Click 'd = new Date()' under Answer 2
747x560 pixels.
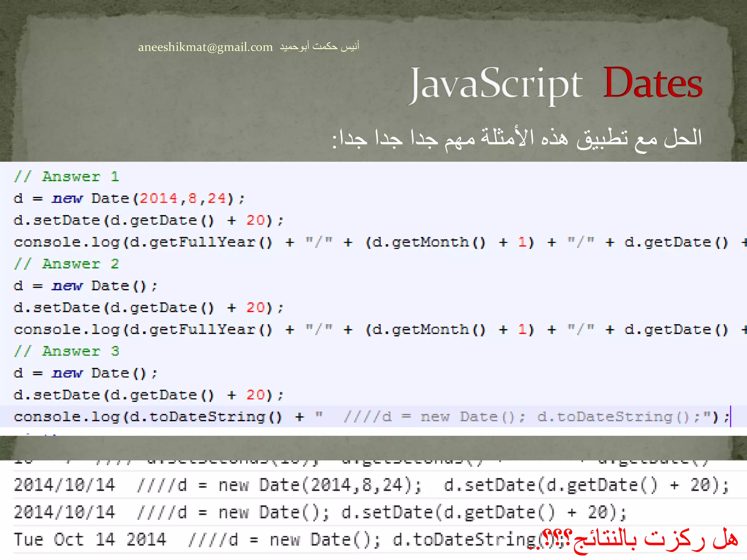coord(85,286)
